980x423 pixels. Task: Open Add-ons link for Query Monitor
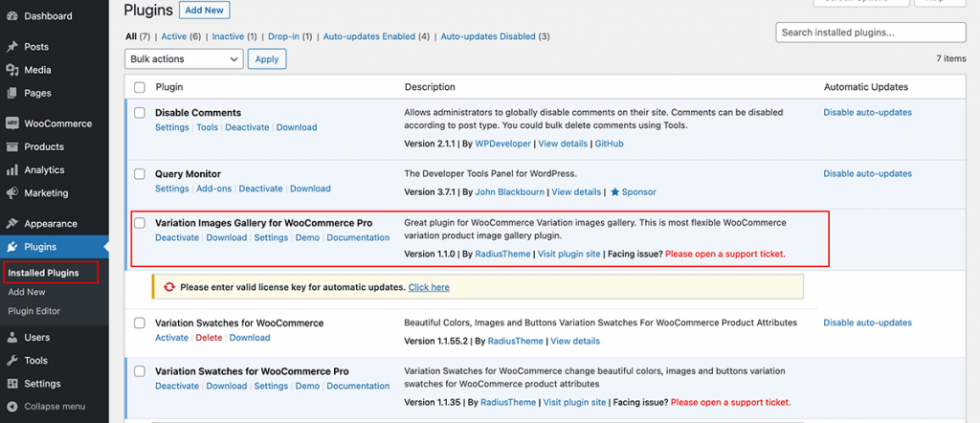click(213, 189)
